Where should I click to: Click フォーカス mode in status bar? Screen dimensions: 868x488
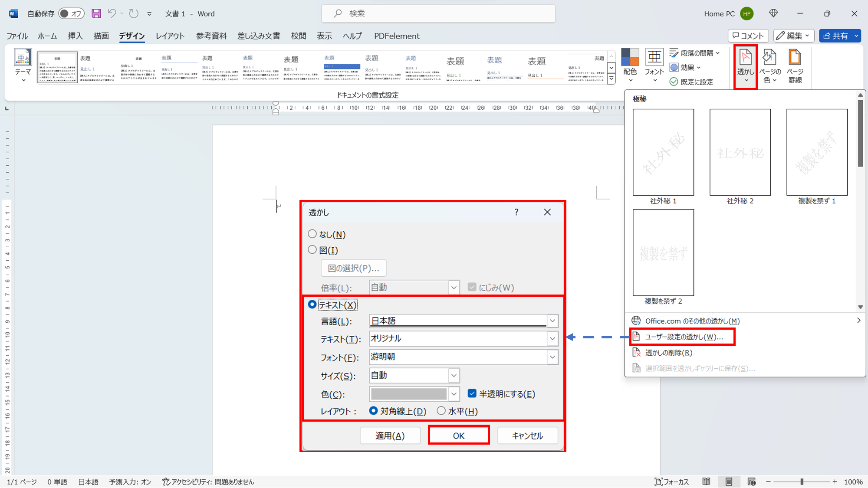pos(672,481)
